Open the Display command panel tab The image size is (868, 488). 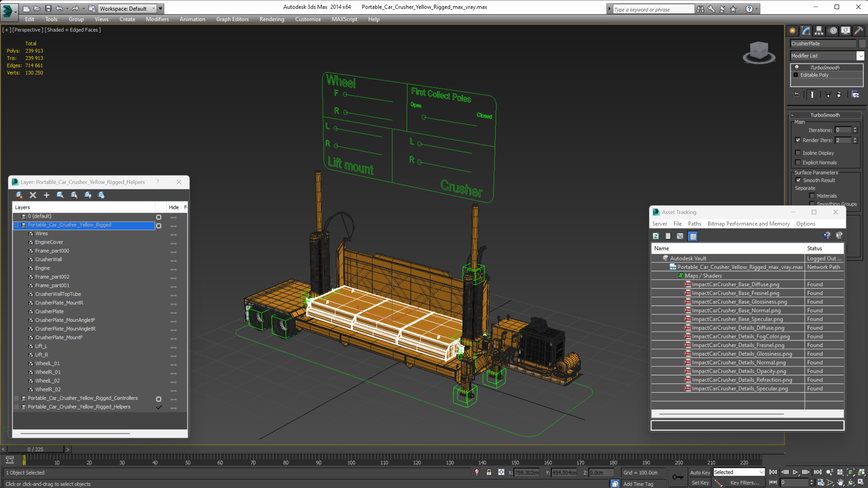pos(845,31)
